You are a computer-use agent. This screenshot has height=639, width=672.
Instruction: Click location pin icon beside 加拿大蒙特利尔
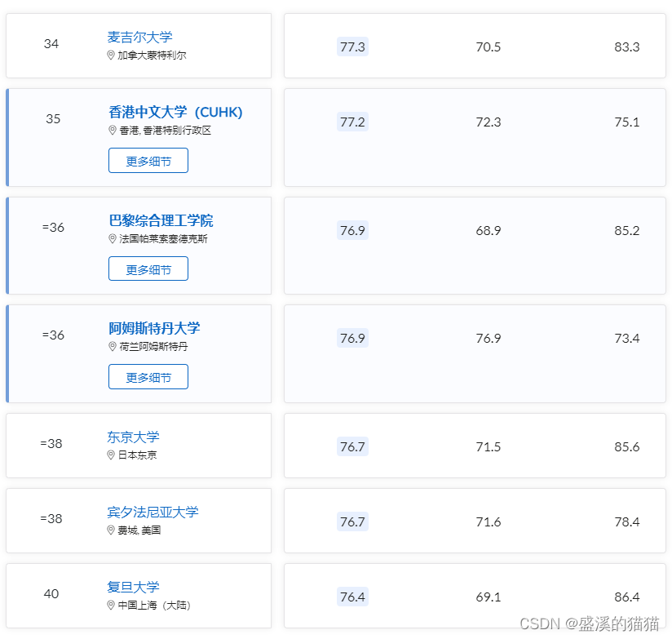tap(111, 55)
